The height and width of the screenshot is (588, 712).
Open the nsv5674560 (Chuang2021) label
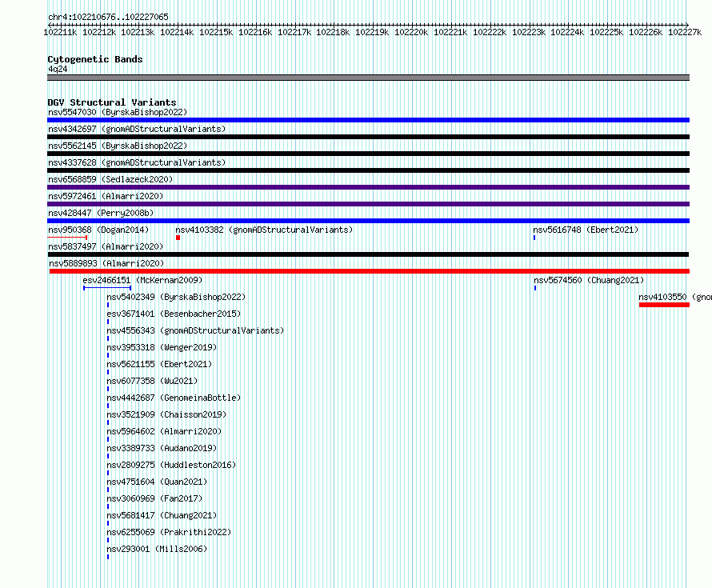[x=589, y=280]
